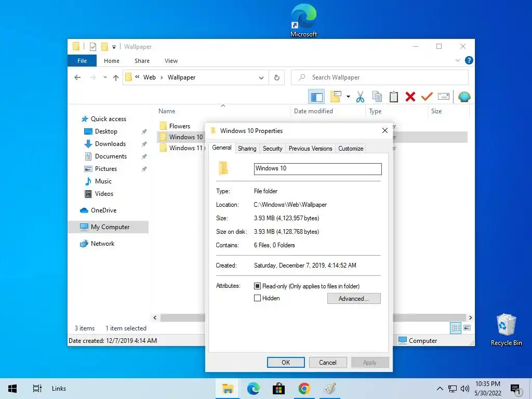The image size is (532, 399).
Task: Open Google Chrome from the taskbar
Action: (x=304, y=389)
